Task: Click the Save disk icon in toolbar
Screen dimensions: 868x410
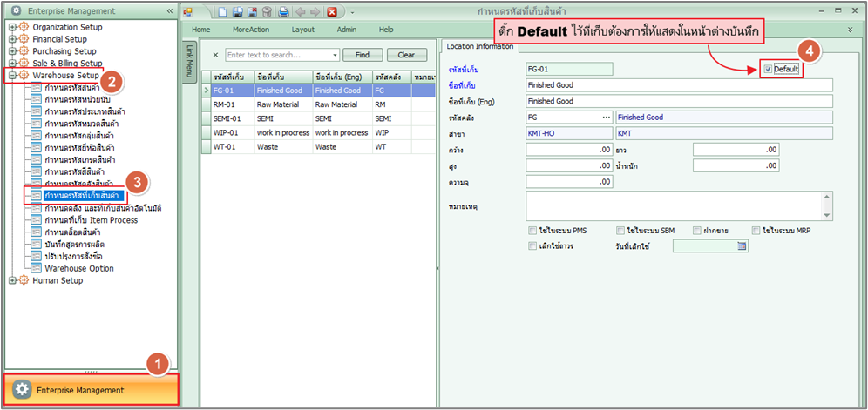Action: 238,11
